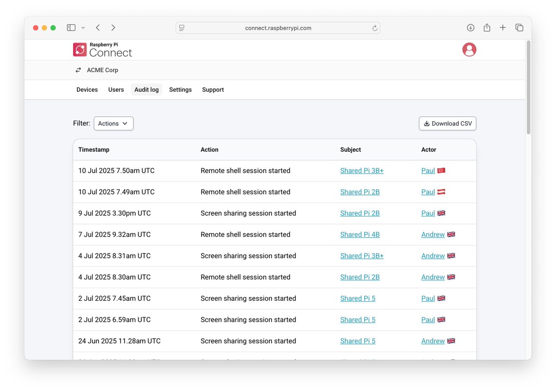Click the Subject column header
Viewport: 556px width, 392px height.
point(351,149)
